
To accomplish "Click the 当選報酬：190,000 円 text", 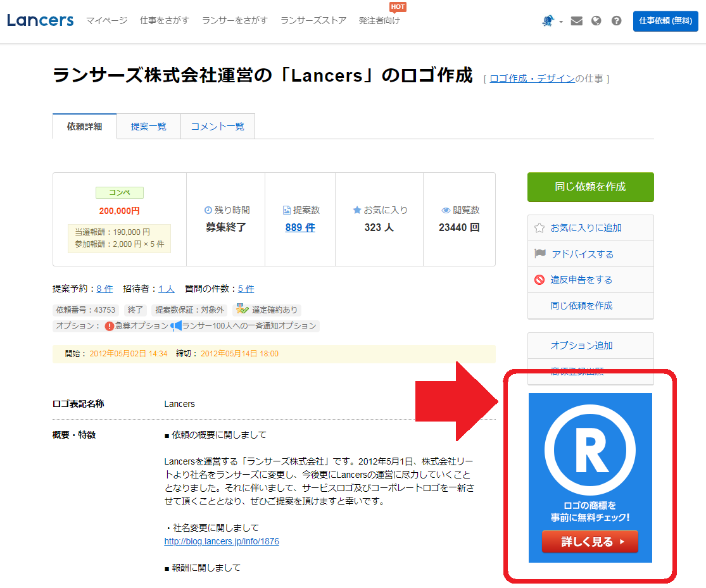I will click(x=112, y=232).
